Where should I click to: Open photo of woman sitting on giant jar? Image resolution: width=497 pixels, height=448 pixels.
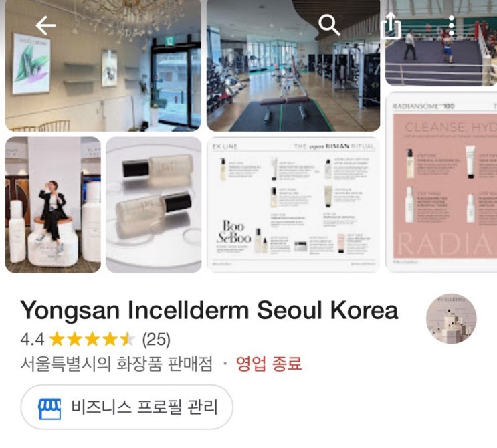(x=53, y=205)
